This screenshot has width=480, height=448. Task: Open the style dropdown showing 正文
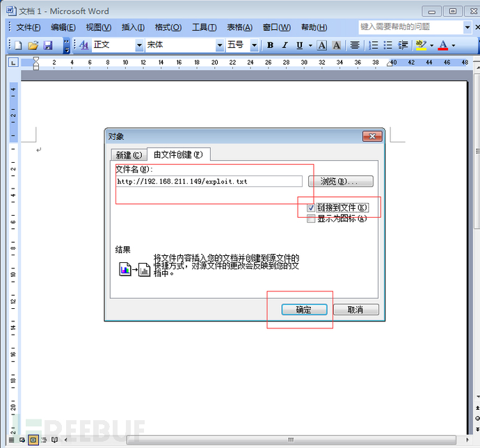(x=139, y=45)
